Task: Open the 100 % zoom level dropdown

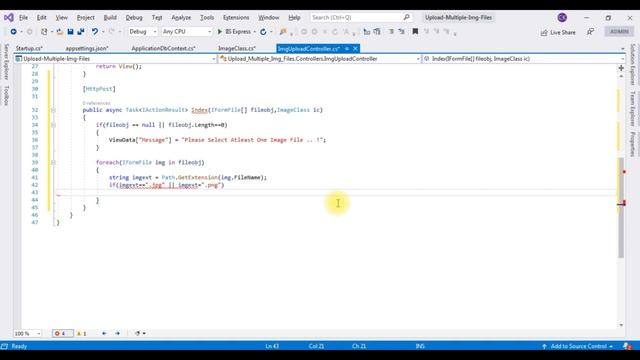Action: tap(28, 333)
